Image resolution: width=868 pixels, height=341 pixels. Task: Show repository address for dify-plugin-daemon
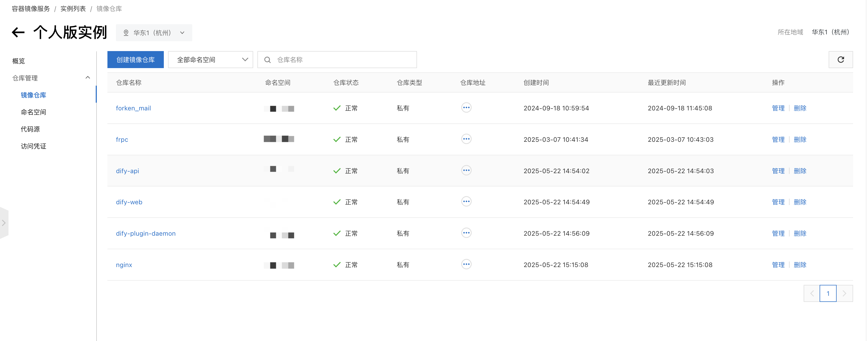tap(466, 233)
